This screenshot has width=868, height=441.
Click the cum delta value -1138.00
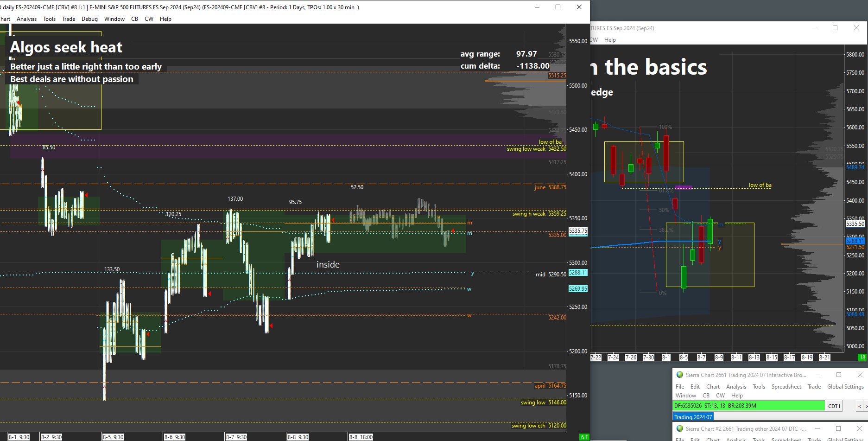point(533,66)
